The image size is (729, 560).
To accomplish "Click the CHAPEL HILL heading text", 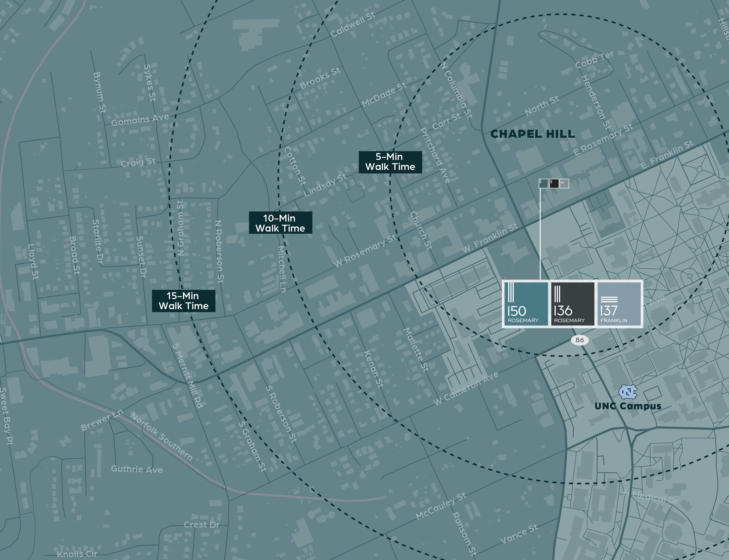I will [533, 134].
